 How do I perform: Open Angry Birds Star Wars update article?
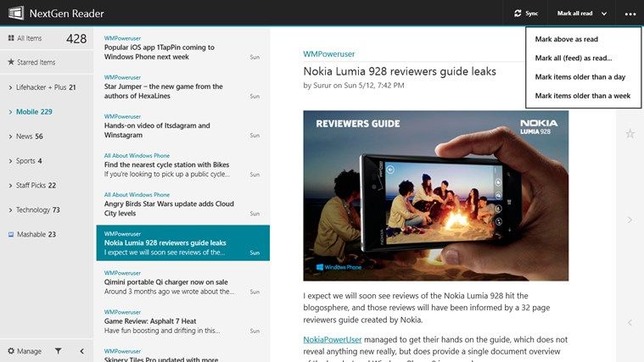[182, 204]
